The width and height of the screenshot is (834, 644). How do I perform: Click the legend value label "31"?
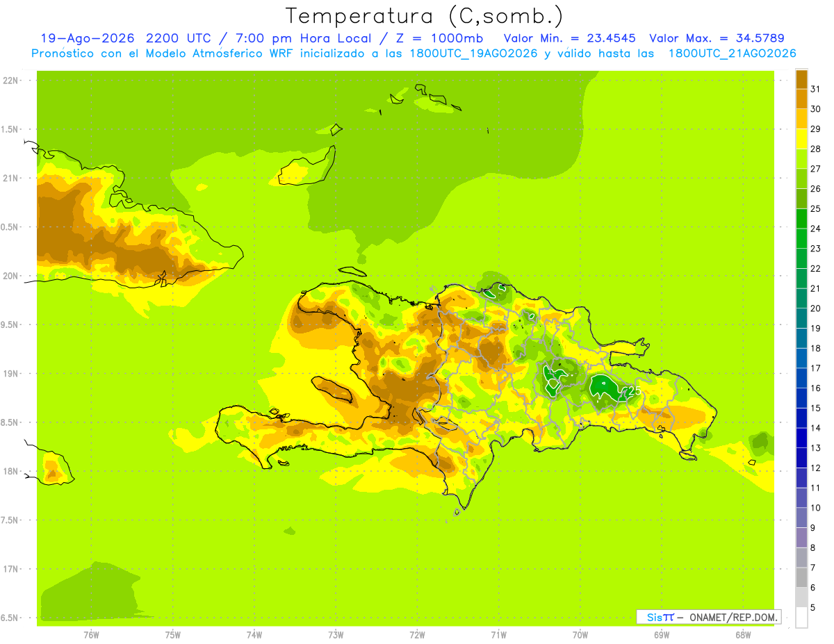pyautogui.click(x=816, y=89)
